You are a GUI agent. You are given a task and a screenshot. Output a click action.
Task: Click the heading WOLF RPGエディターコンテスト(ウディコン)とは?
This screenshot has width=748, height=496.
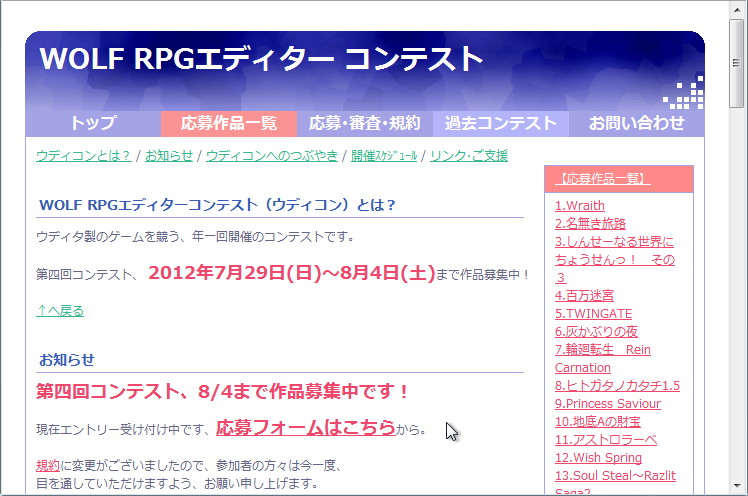(218, 205)
